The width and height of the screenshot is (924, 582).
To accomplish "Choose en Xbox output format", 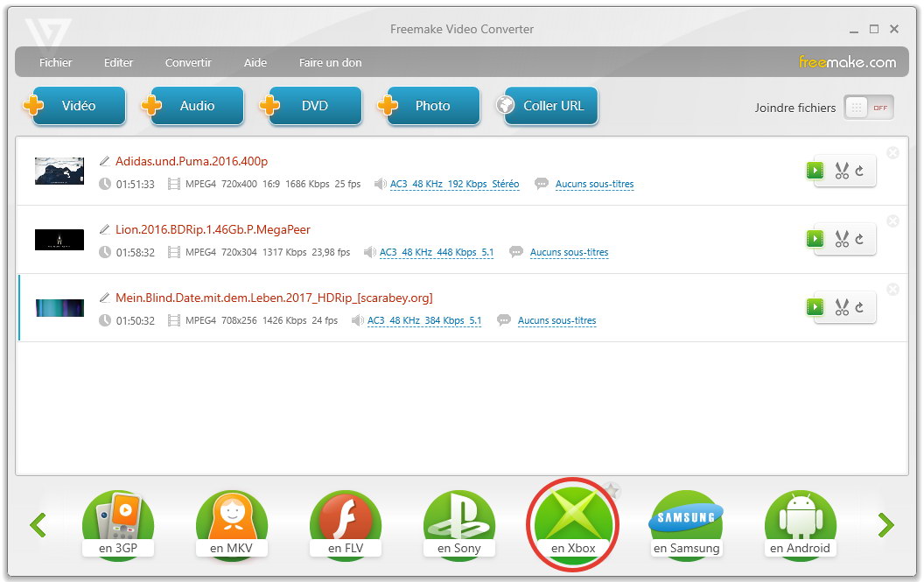I will (x=573, y=525).
